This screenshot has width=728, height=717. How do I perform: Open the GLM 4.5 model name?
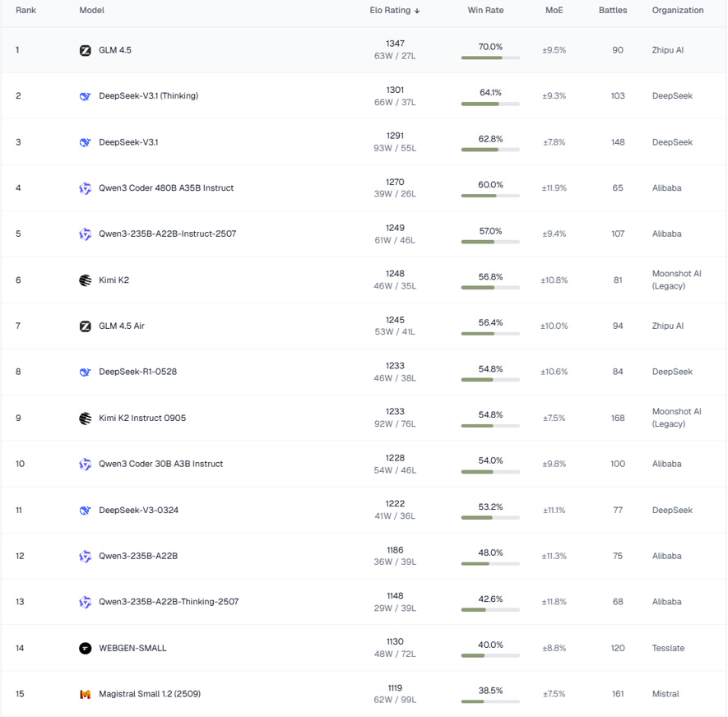(115, 50)
